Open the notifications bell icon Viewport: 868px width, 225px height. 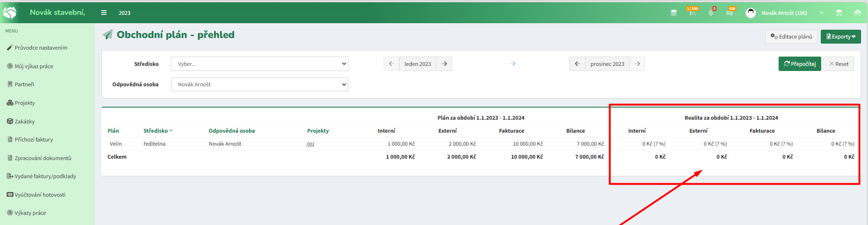pyautogui.click(x=711, y=12)
